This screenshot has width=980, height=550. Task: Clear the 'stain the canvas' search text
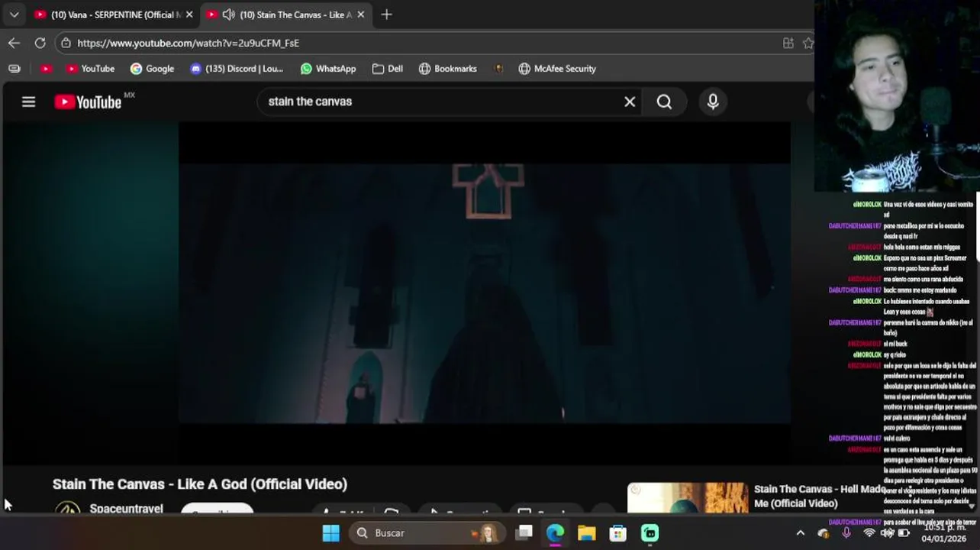[630, 102]
